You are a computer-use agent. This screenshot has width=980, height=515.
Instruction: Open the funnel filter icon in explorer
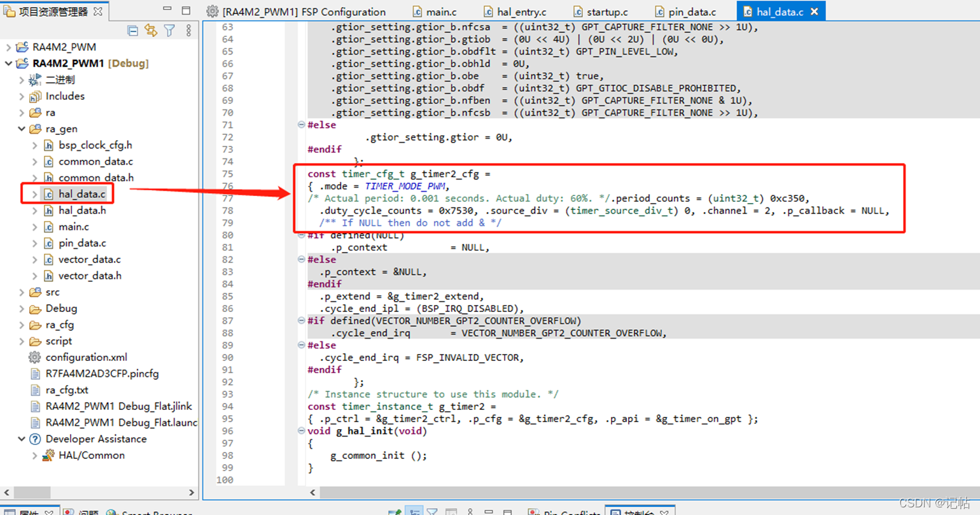tap(169, 31)
